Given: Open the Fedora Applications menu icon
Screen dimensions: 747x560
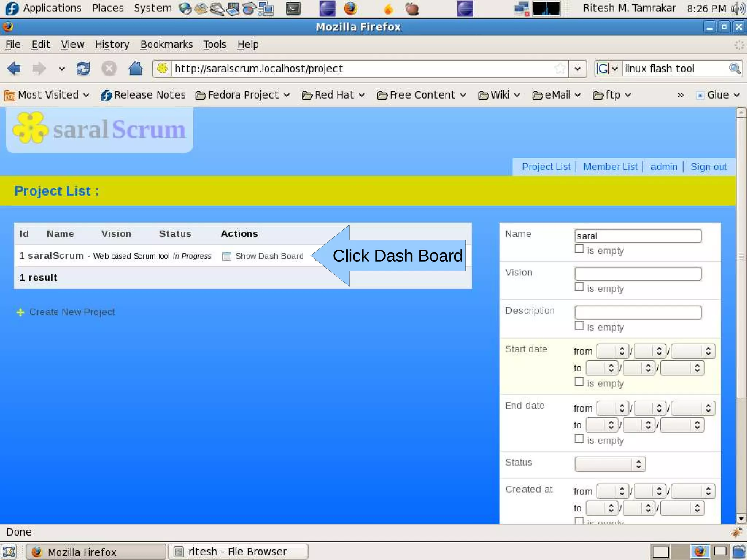Looking at the screenshot, I should click(12, 8).
